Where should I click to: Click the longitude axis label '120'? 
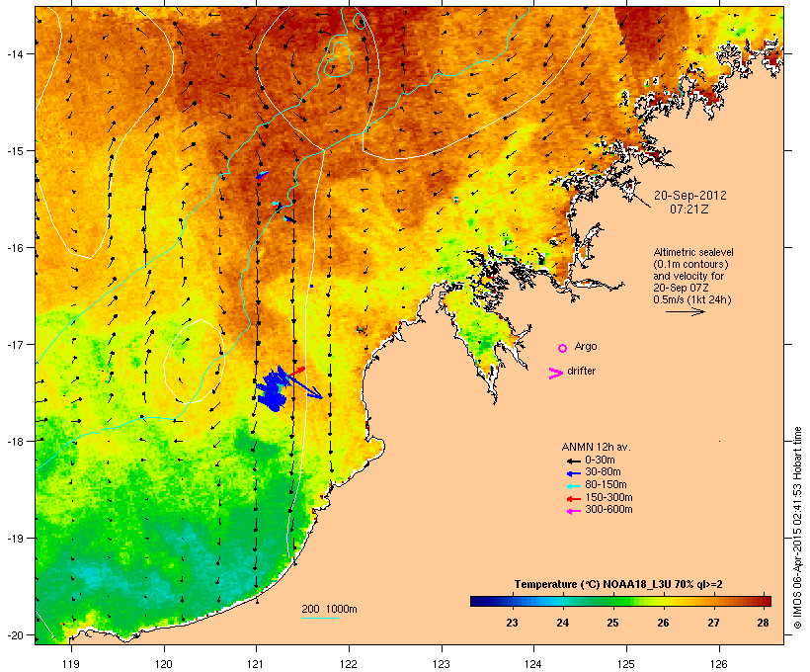[x=164, y=663]
